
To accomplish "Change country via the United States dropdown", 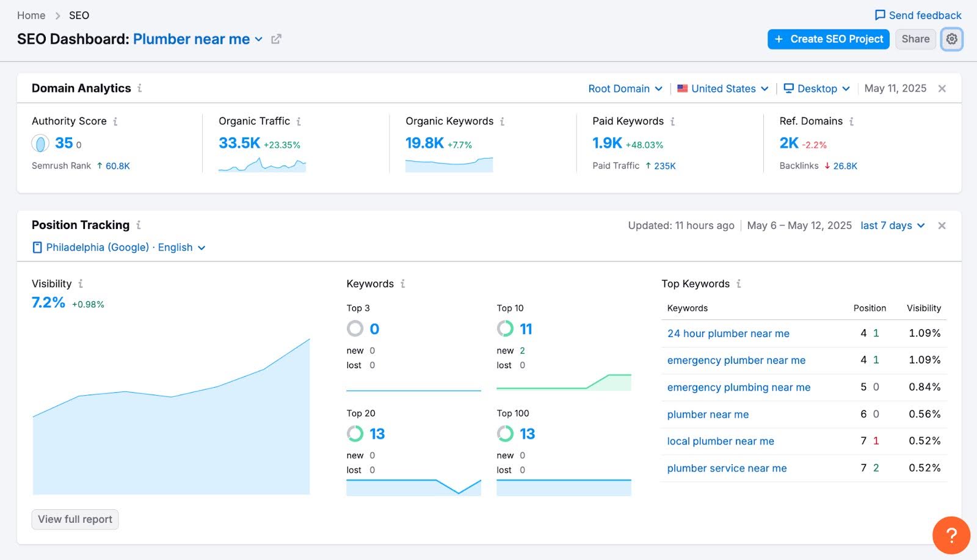I will [723, 89].
